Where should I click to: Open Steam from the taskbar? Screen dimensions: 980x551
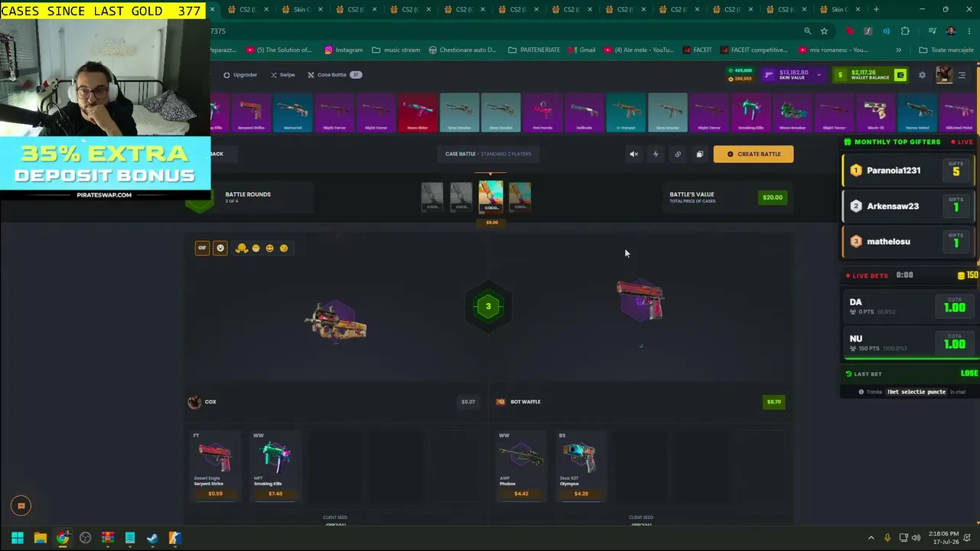pos(152,538)
